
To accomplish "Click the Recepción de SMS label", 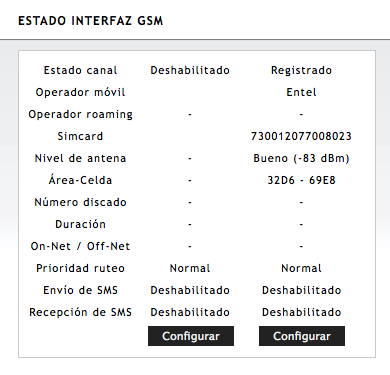I will coord(80,312).
